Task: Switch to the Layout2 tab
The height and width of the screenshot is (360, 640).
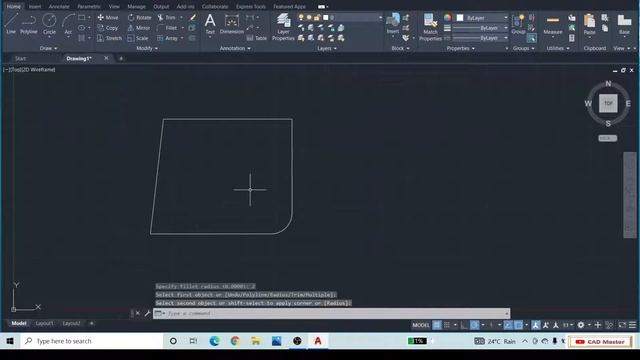Action: [71, 323]
